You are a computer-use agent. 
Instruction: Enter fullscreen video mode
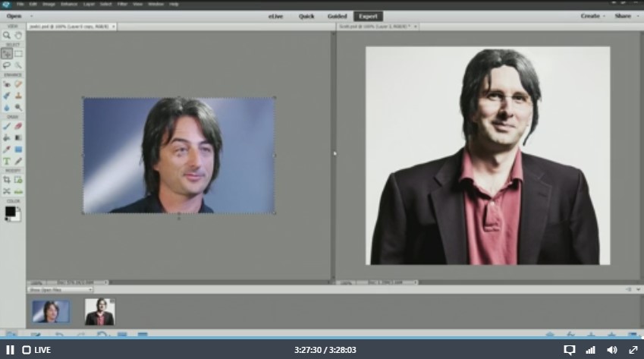(633, 350)
